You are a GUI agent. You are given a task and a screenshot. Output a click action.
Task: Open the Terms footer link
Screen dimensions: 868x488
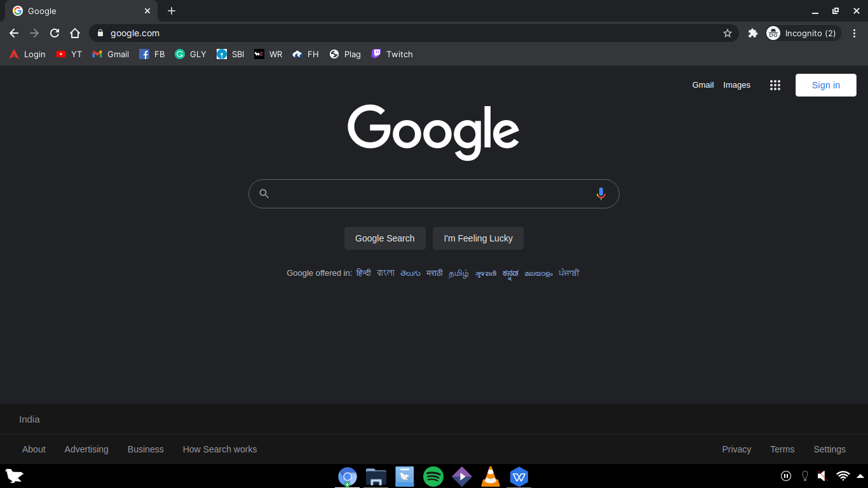(782, 449)
